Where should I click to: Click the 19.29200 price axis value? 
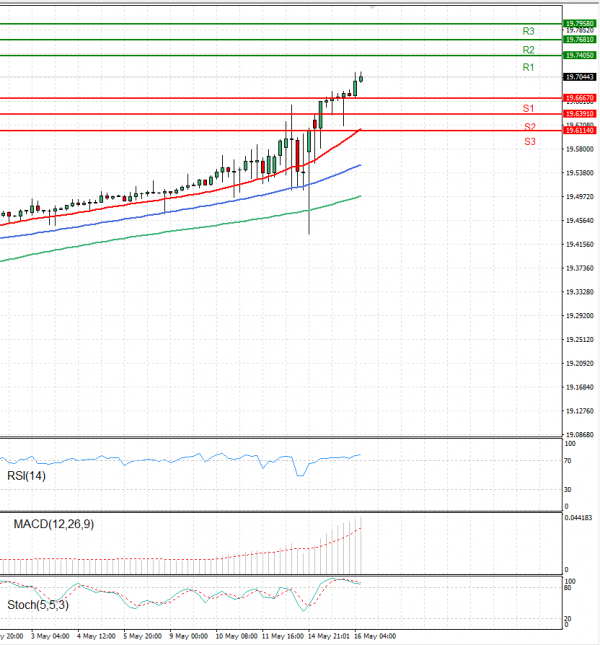pyautogui.click(x=580, y=316)
